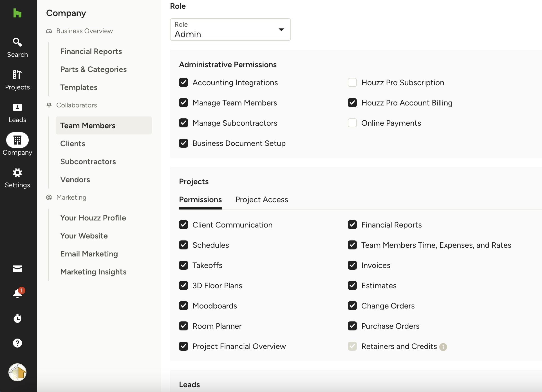Click the Retainers and Credits info icon

pyautogui.click(x=443, y=347)
